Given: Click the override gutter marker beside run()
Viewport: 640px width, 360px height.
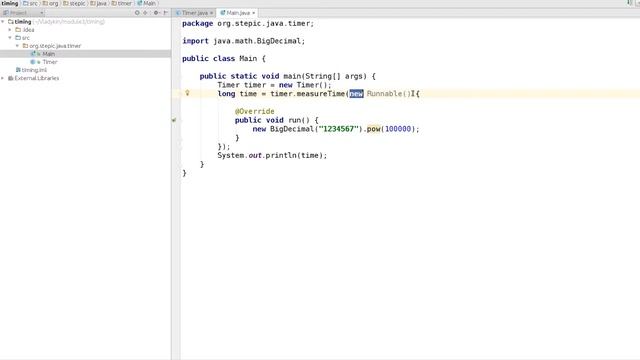Looking at the screenshot, I should pos(174,120).
